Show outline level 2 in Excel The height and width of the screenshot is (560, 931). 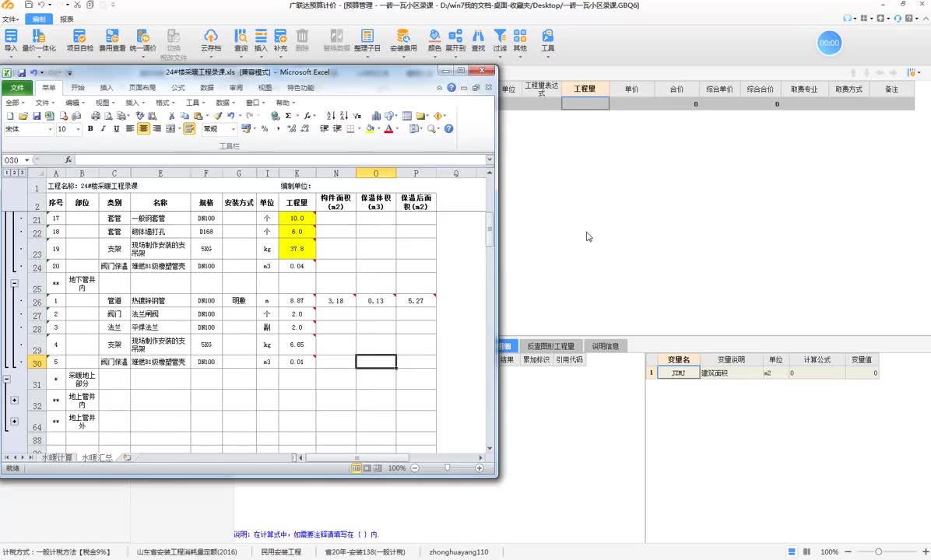(14, 173)
